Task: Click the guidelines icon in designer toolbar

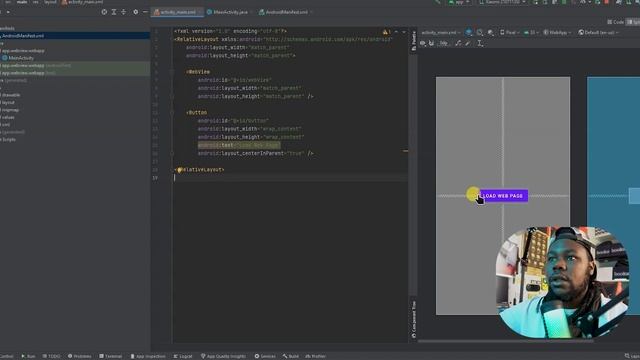Action: 480,43
